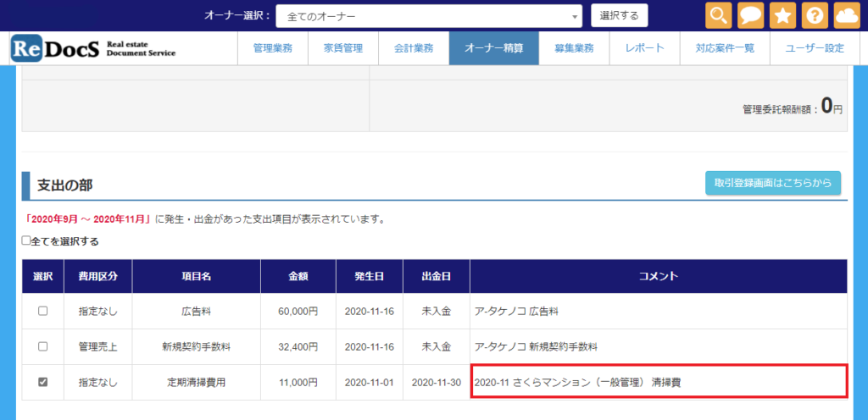Open the レポート menu
The image size is (868, 420).
click(645, 48)
